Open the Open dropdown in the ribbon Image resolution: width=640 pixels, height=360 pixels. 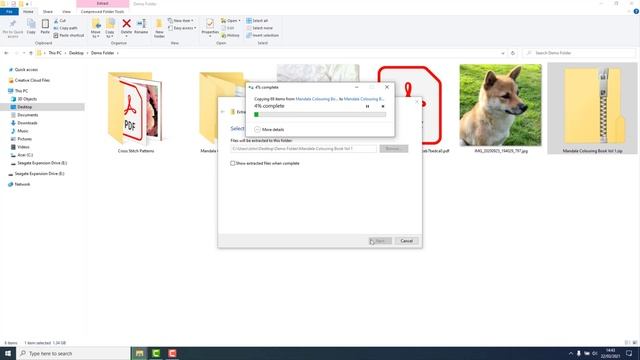click(231, 20)
